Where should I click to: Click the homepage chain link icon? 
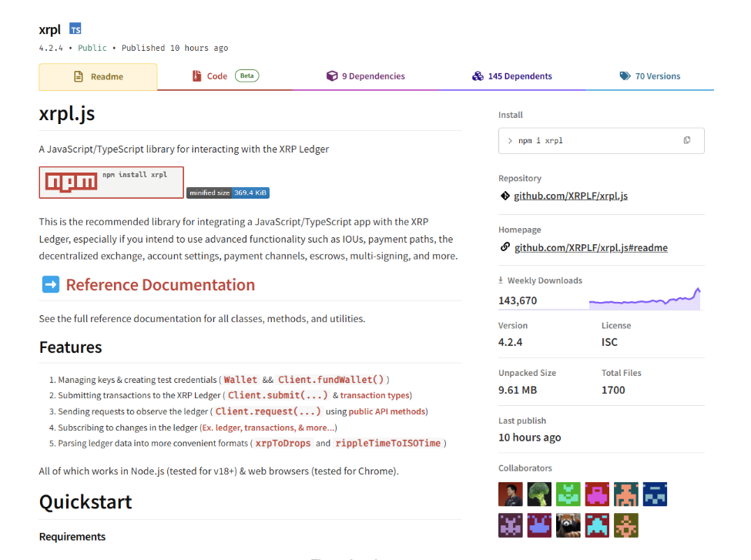coord(505,246)
